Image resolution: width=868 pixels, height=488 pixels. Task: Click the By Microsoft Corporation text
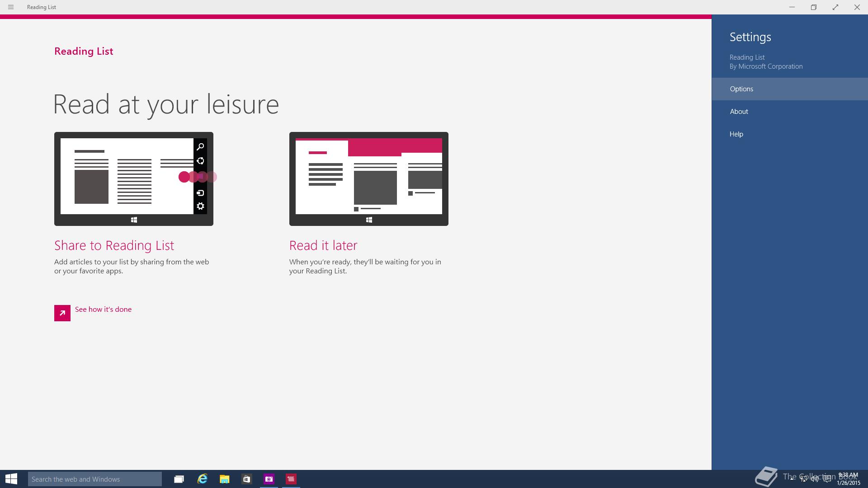click(766, 66)
